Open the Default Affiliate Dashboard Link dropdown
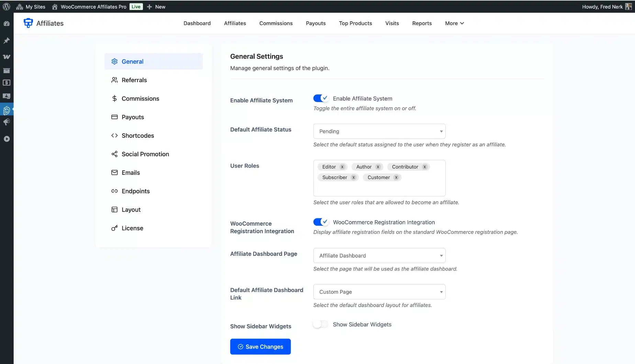Screen dimensions: 635x364 [x=379, y=292]
